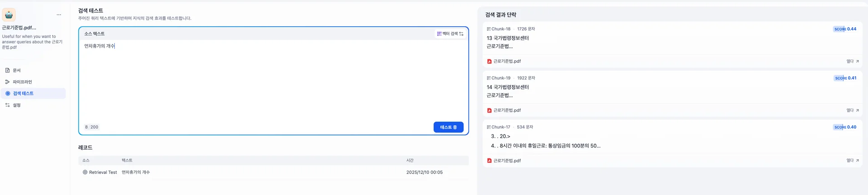The height and width of the screenshot is (195, 868).
Task: Click the PDF file icon under Chunk-17
Action: pyautogui.click(x=489, y=161)
